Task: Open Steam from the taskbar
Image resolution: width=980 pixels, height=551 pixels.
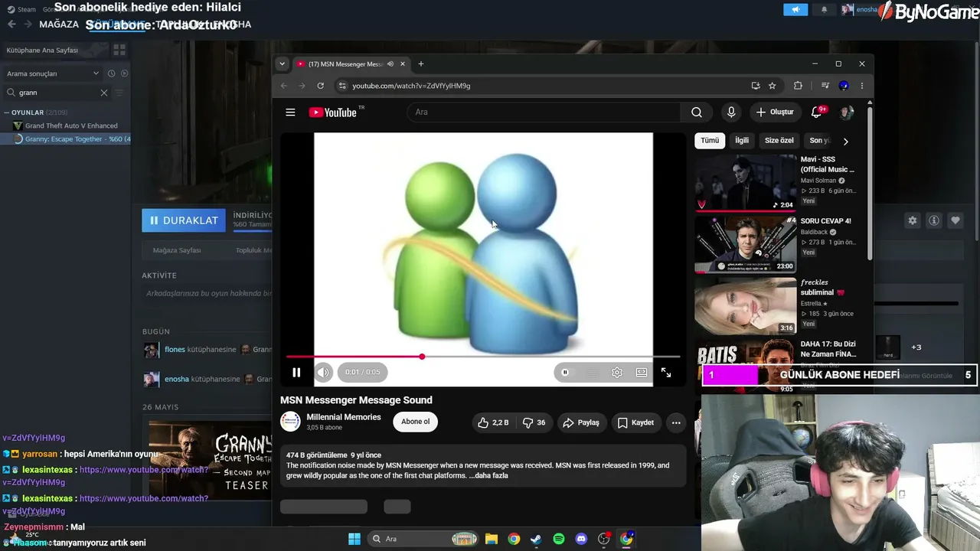Action: pos(536,539)
